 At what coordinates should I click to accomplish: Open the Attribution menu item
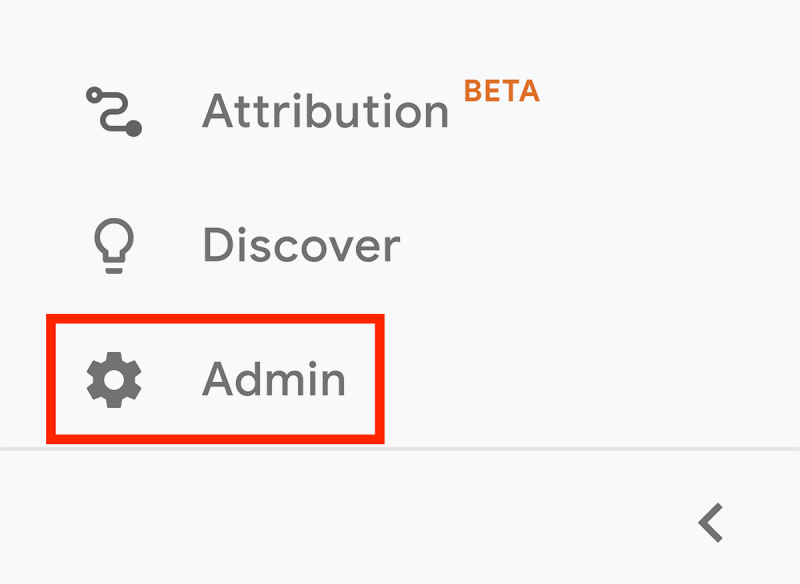[x=325, y=111]
